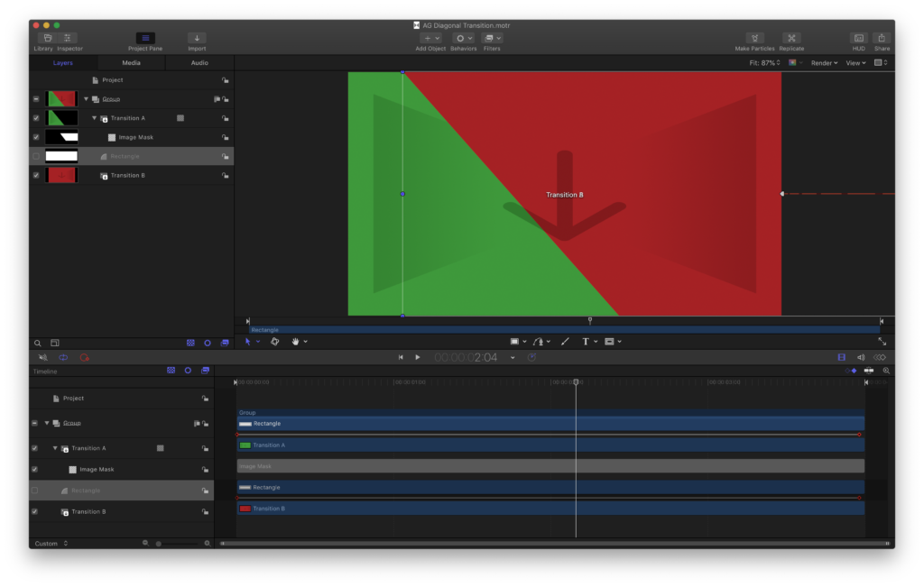Open the Behaviors dropdown
This screenshot has height=587, width=924.
[463, 38]
